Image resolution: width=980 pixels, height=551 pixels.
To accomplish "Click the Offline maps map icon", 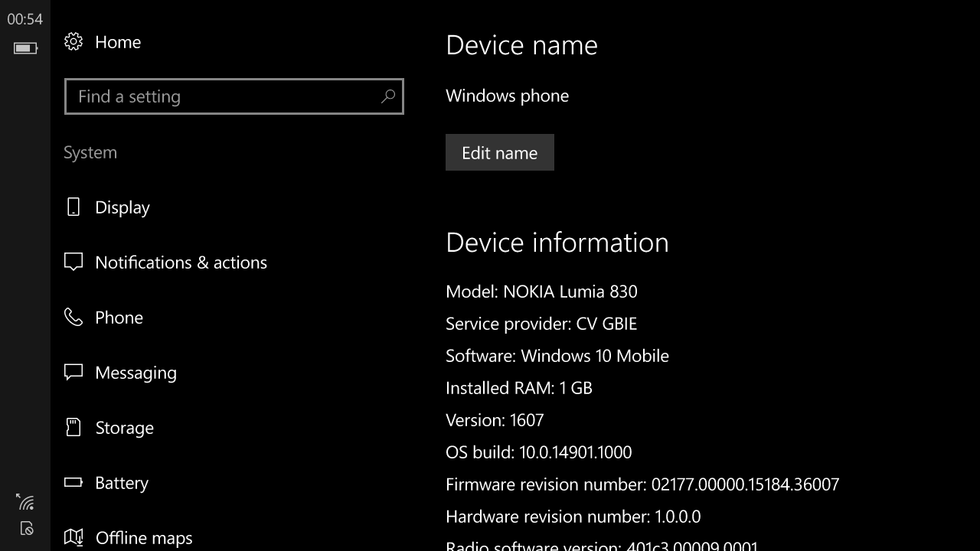I will tap(73, 538).
